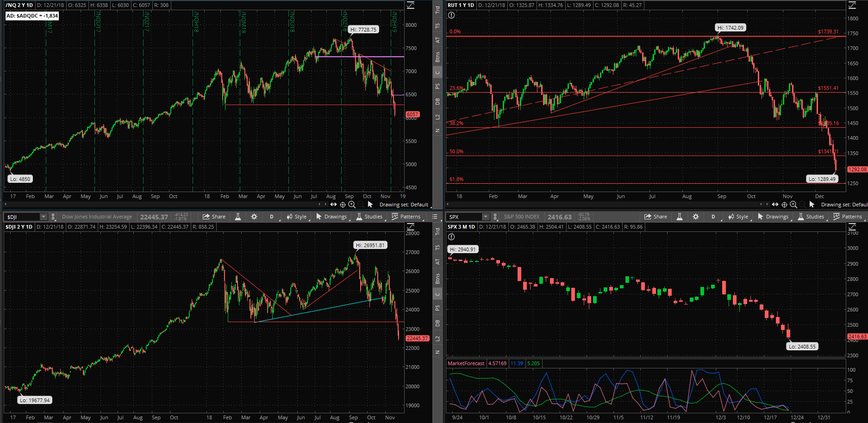Open the $DJI symbol dropdown arrow

[44, 217]
